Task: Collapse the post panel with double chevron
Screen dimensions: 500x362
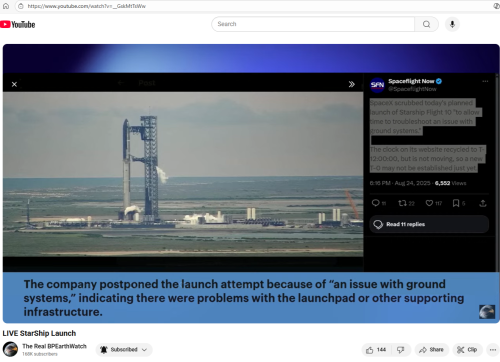Action: (351, 84)
